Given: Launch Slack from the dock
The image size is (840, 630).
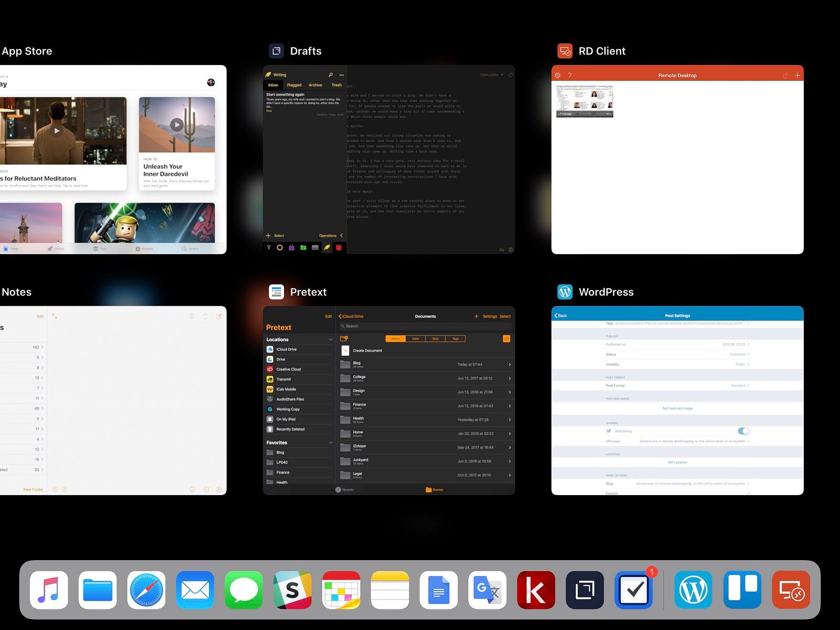Looking at the screenshot, I should (292, 590).
